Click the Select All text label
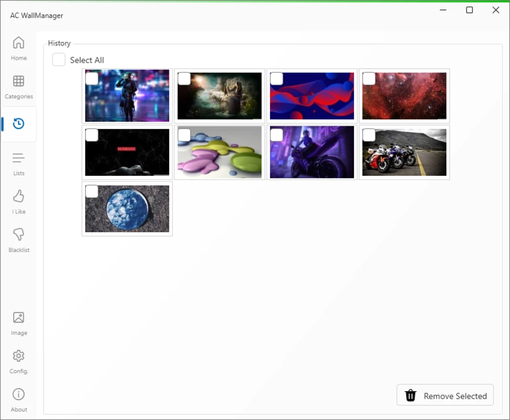The width and height of the screenshot is (510, 420). click(x=87, y=60)
